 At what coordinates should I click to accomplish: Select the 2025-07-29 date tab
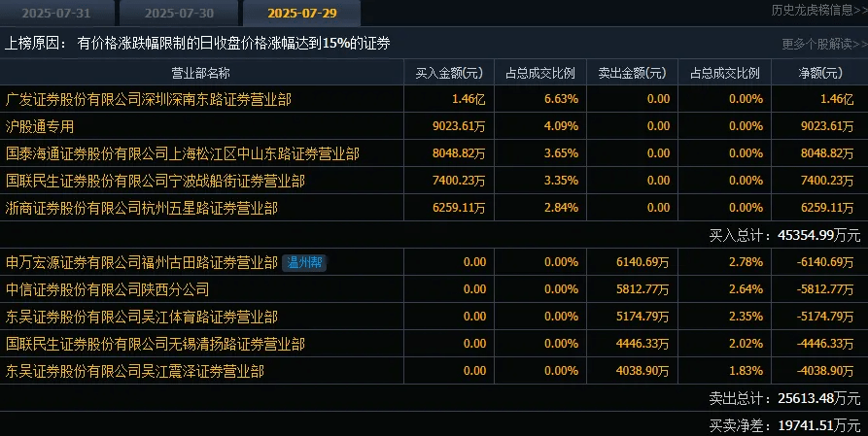point(301,13)
